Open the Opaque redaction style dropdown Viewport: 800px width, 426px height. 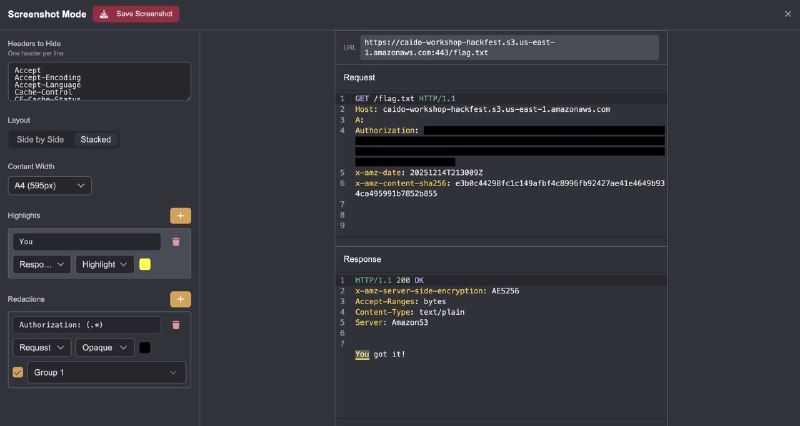[105, 347]
